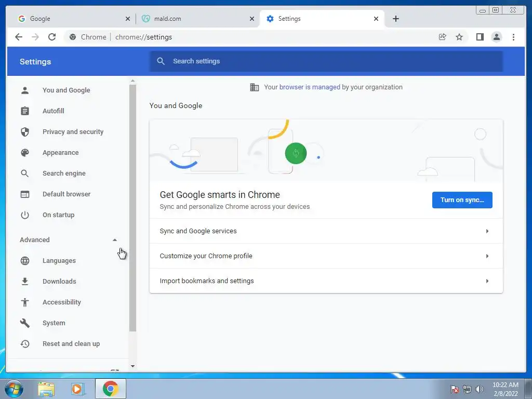Open a new tab with the plus button

[395, 19]
